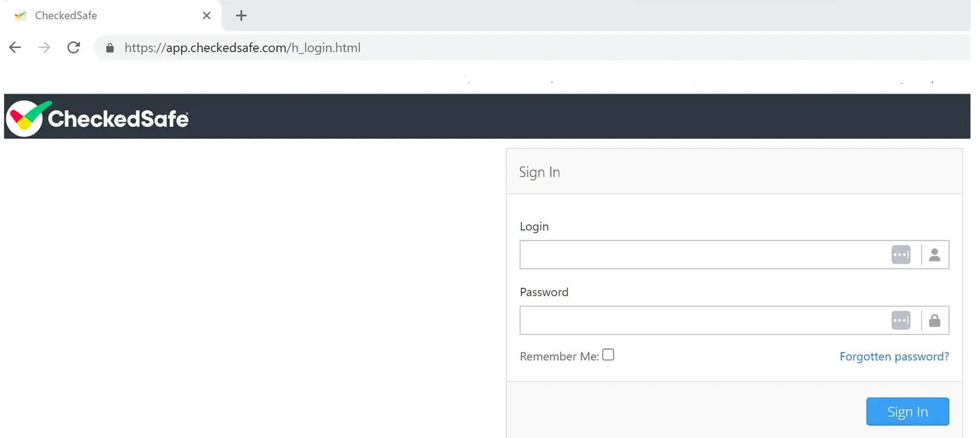This screenshot has height=438, width=980.
Task: Open password manager icon in Password field
Action: (x=900, y=320)
